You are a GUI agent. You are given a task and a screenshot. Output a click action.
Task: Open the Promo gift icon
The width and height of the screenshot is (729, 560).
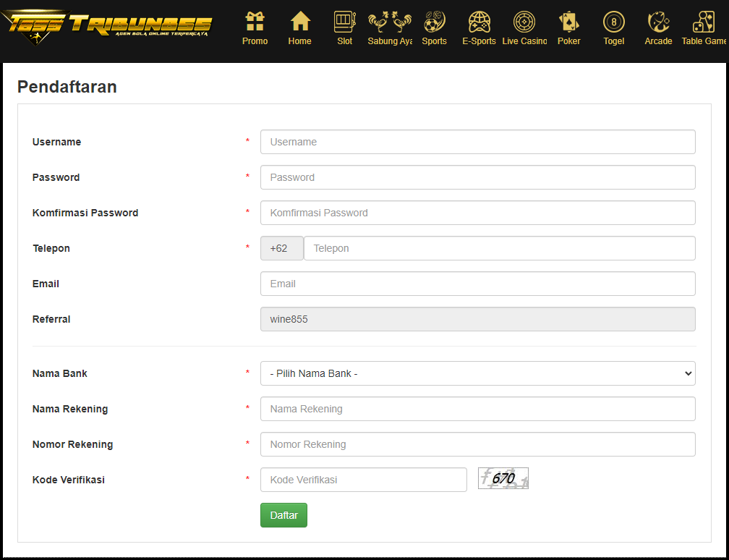255,22
